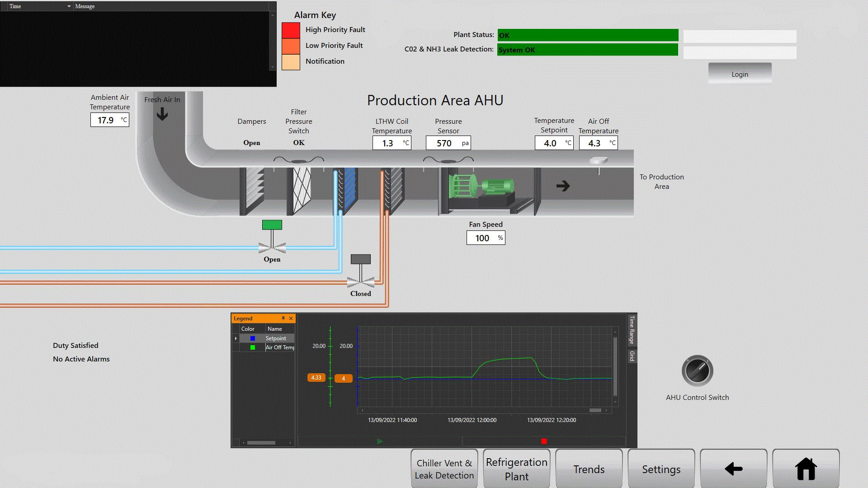Open the Trends screen
The image size is (868, 488).
click(589, 469)
